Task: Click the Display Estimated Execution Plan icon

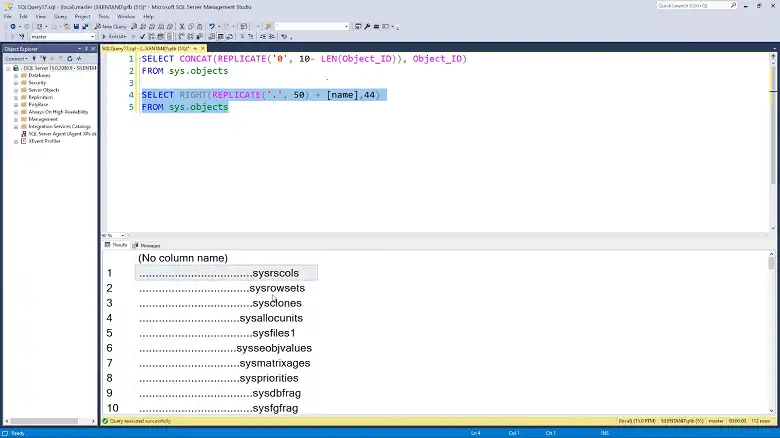Action: click(x=151, y=36)
